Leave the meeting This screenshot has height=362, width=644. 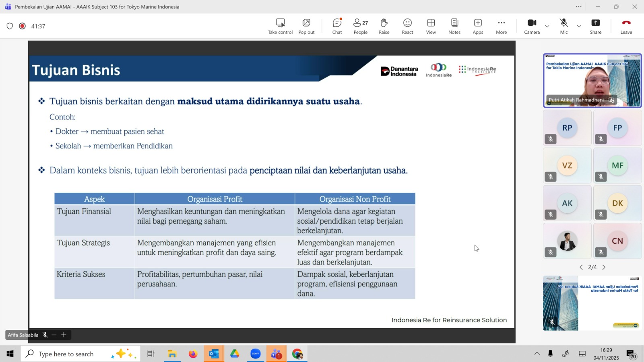(x=626, y=26)
